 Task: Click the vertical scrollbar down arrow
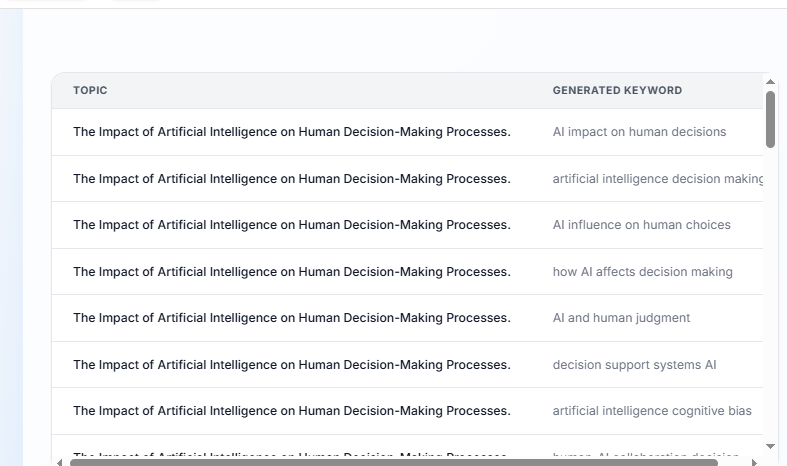point(770,446)
